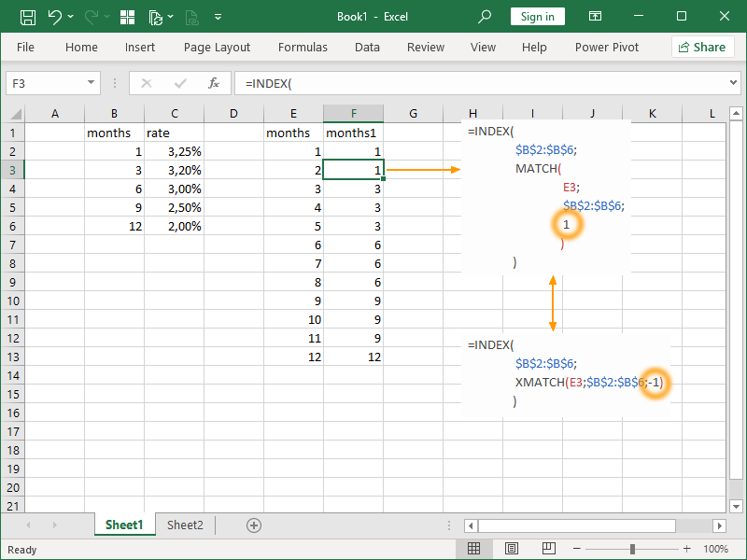This screenshot has height=560, width=747.
Task: Click the Save icon in title bar
Action: tap(28, 17)
